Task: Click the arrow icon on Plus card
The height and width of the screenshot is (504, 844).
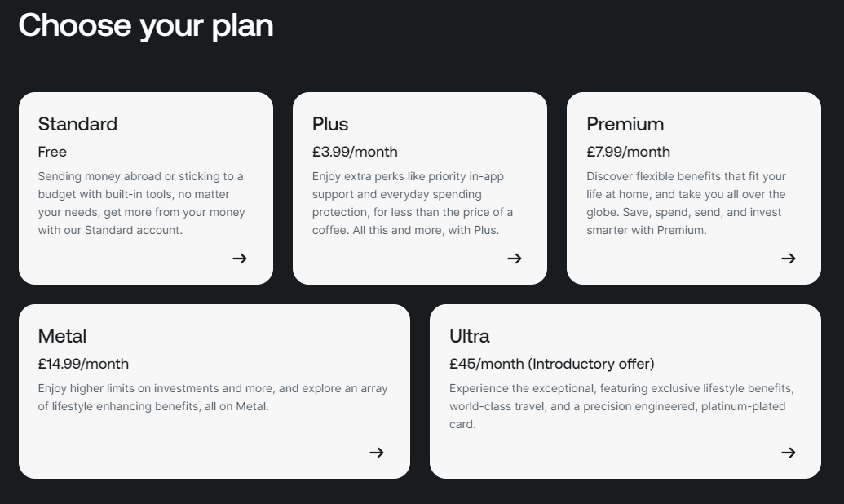Action: point(514,259)
